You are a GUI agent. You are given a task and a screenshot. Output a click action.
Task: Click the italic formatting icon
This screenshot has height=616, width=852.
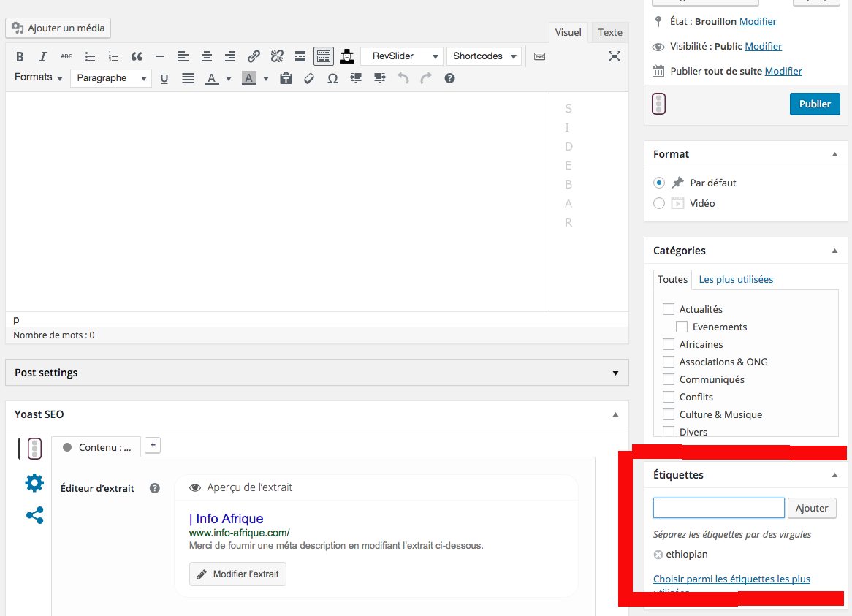pyautogui.click(x=43, y=56)
